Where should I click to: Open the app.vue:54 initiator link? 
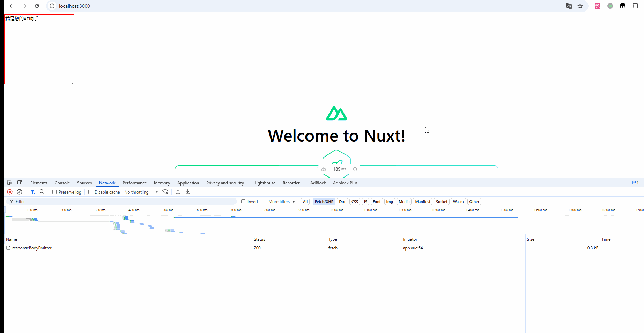413,248
